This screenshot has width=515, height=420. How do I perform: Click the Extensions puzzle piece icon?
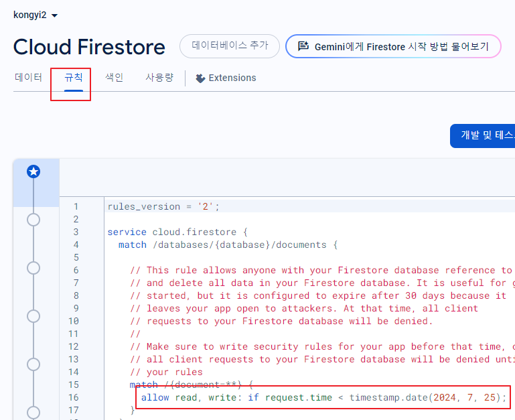(200, 78)
